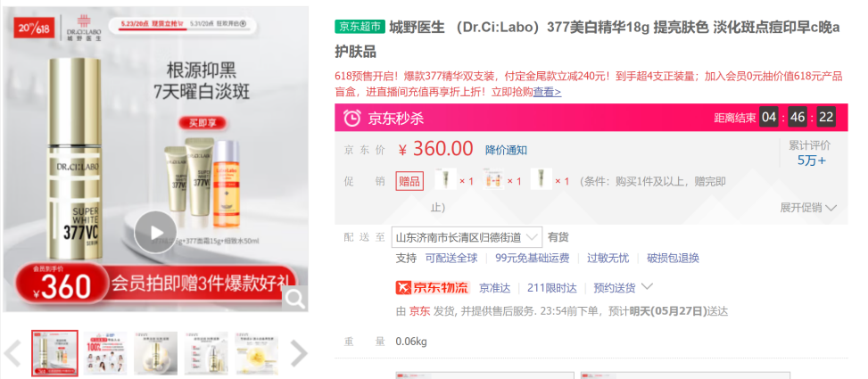868x379 pixels.
Task: Click the 京东物流 logo icon
Action: (x=404, y=288)
